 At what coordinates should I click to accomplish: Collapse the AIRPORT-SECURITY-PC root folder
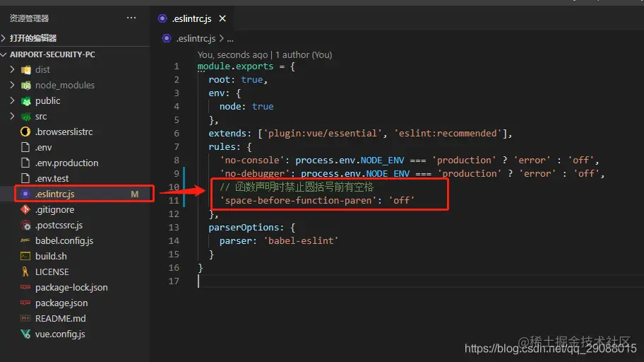click(4, 54)
